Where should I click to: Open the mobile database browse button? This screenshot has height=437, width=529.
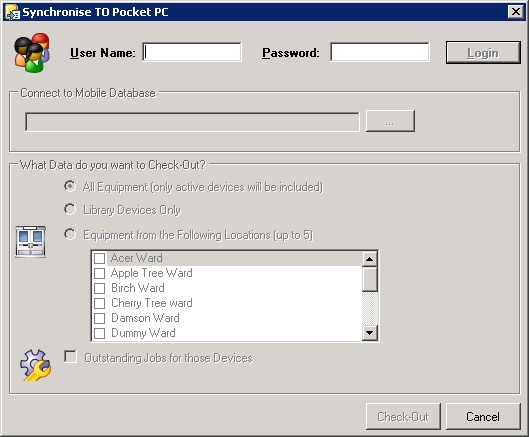(x=390, y=121)
